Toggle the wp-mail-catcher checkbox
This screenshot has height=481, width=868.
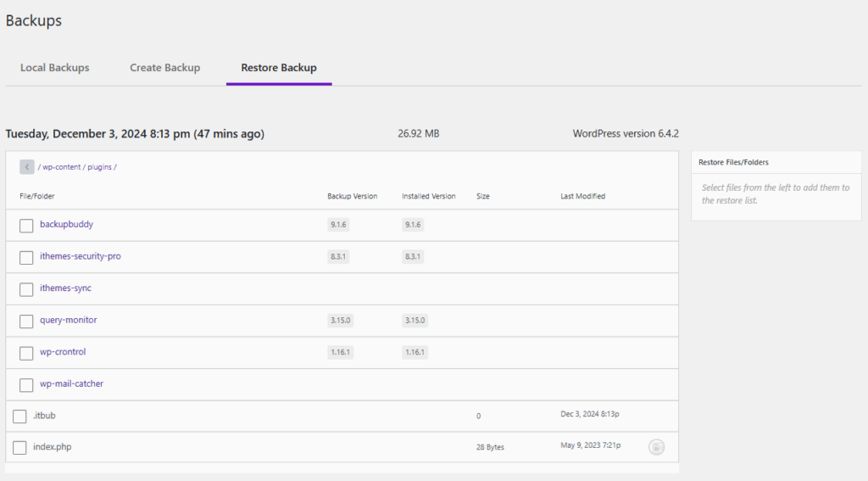click(26, 385)
